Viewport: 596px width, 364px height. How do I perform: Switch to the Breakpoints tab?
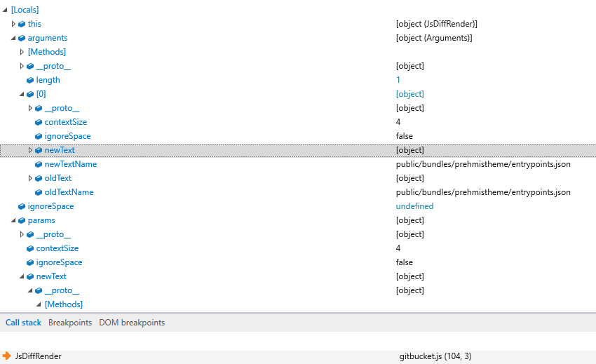(70, 323)
